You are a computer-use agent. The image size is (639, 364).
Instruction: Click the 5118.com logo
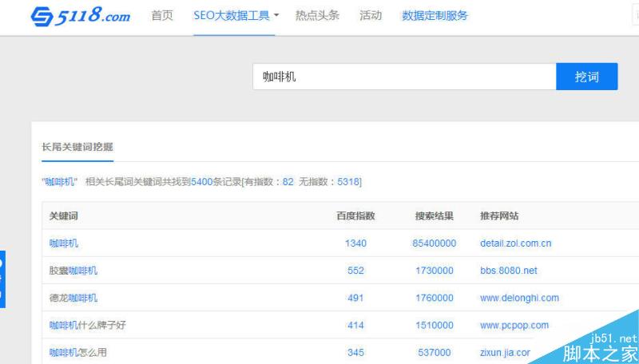tap(80, 16)
